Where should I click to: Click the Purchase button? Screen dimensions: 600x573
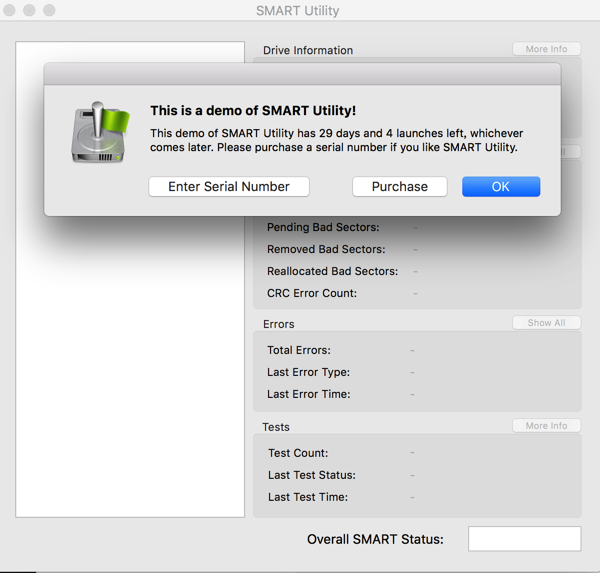point(399,186)
